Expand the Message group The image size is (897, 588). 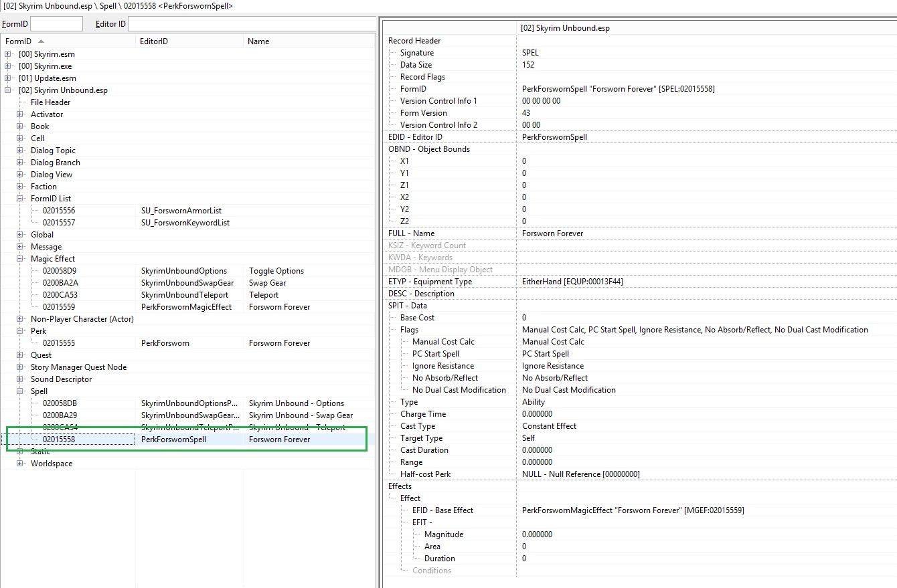click(20, 247)
